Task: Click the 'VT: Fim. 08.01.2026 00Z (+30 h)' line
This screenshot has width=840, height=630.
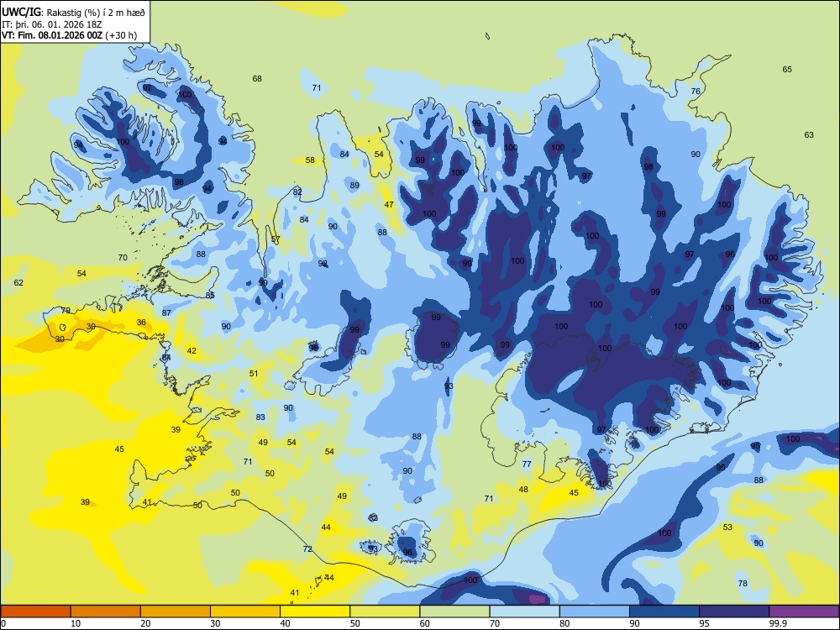Action: 69,36
